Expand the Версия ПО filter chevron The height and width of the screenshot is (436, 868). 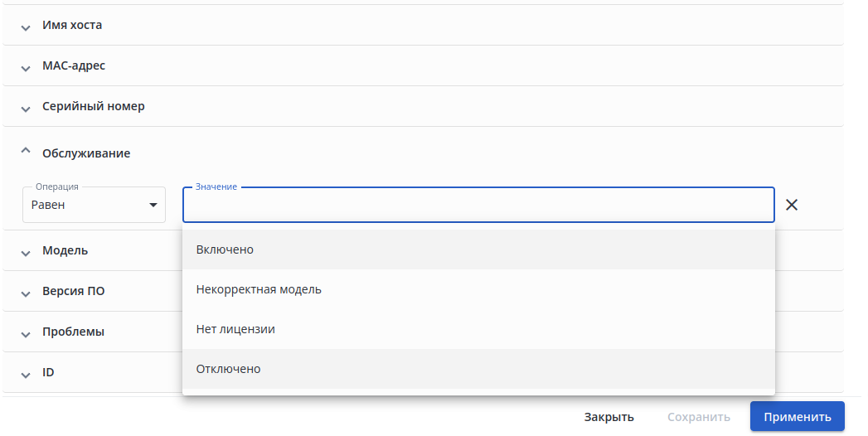[26, 292]
